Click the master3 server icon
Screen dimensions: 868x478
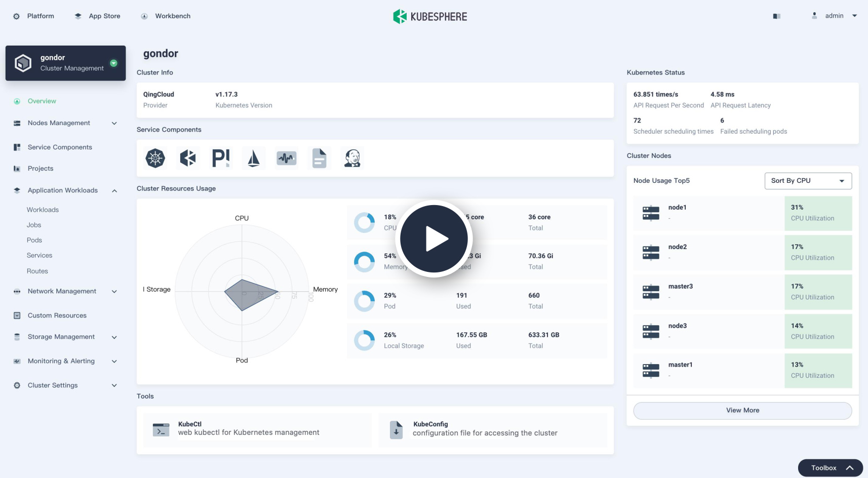[x=651, y=292]
